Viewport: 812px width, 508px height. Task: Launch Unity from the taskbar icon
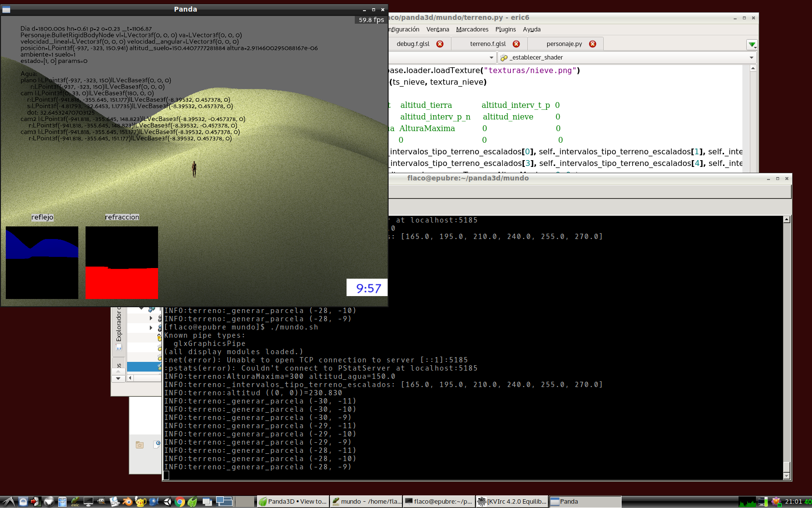pos(167,502)
